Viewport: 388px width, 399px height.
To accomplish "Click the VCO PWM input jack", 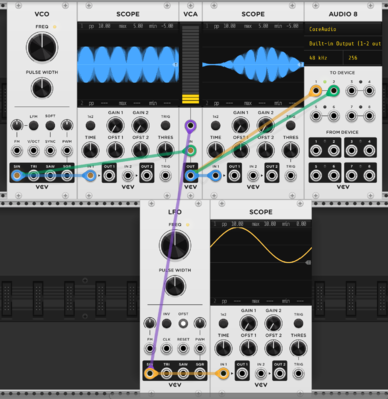I will [x=67, y=151].
